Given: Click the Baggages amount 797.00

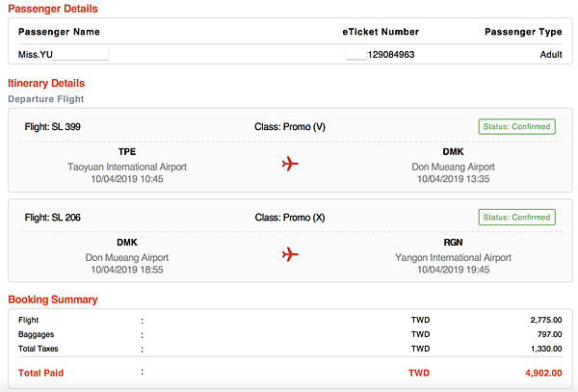Looking at the screenshot, I should pos(550,334).
